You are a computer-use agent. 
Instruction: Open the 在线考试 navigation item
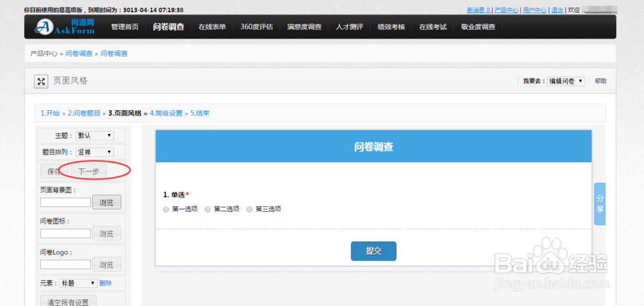click(x=433, y=27)
